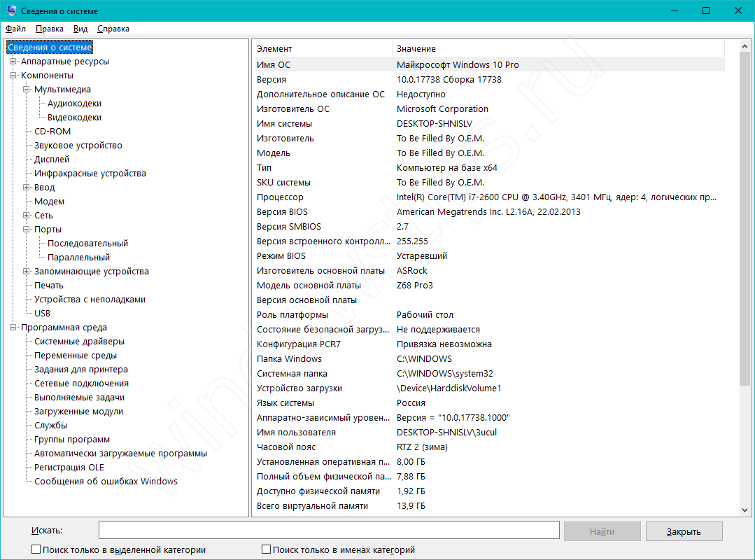755x560 pixels.
Task: Click inside the Искать search field
Action: (x=329, y=531)
